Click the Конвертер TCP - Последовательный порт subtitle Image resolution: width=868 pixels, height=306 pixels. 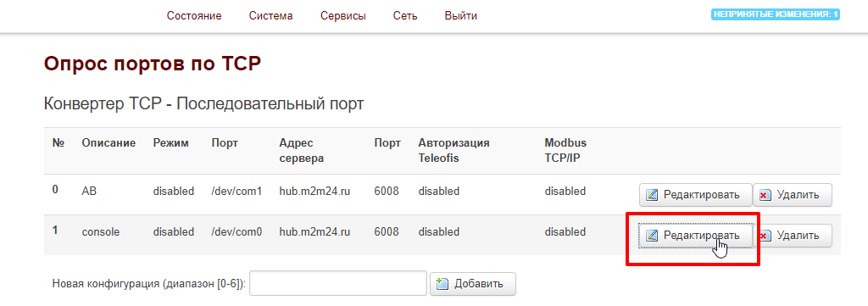coord(203,103)
